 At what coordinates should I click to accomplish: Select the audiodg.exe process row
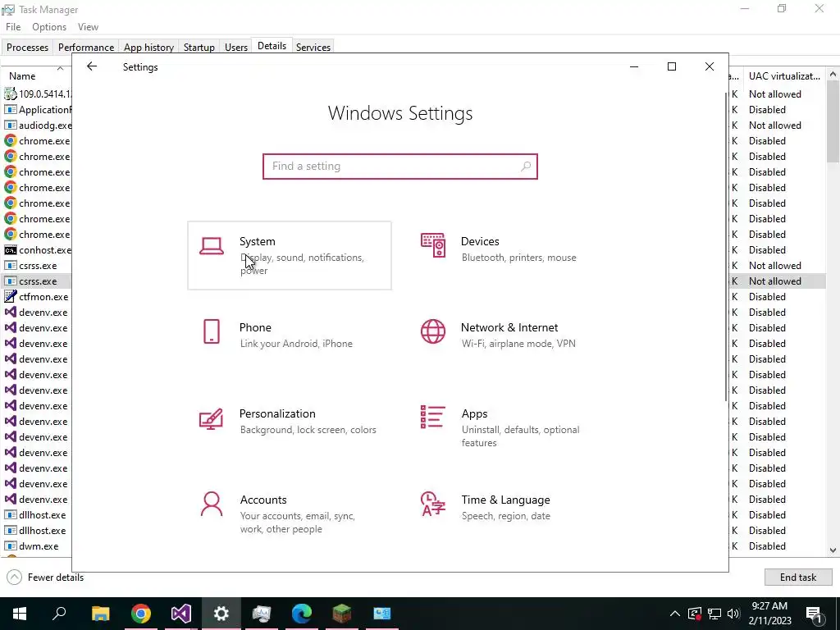pyautogui.click(x=38, y=126)
